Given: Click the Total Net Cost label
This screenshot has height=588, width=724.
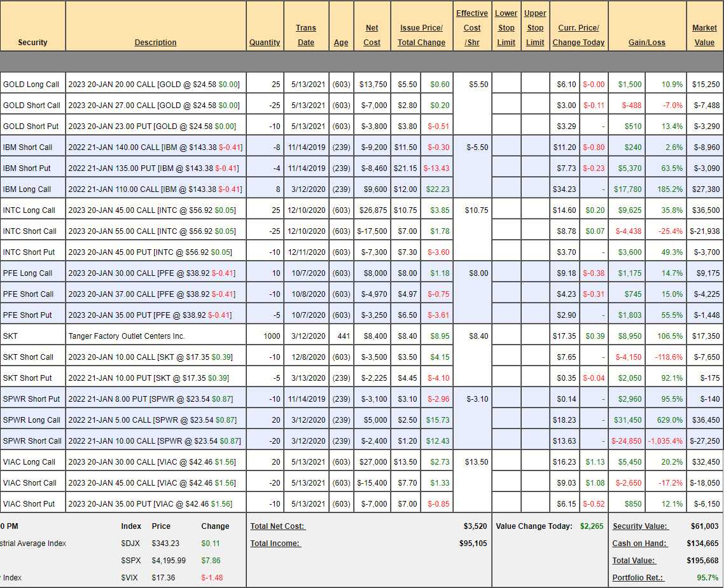Looking at the screenshot, I should pyautogui.click(x=277, y=526).
